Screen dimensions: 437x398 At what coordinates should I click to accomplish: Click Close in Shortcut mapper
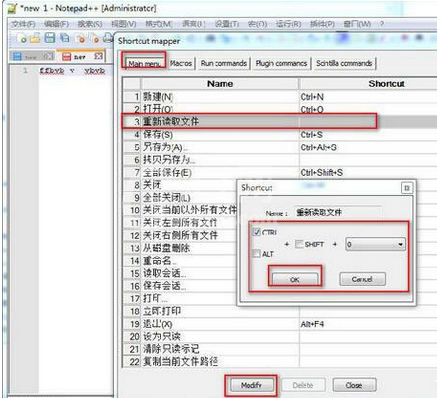coord(354,385)
